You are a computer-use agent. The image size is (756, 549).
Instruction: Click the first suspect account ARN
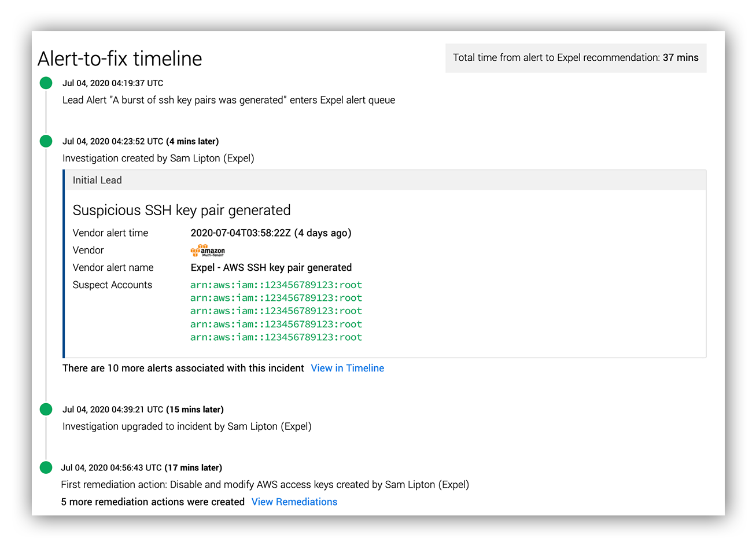(x=276, y=285)
